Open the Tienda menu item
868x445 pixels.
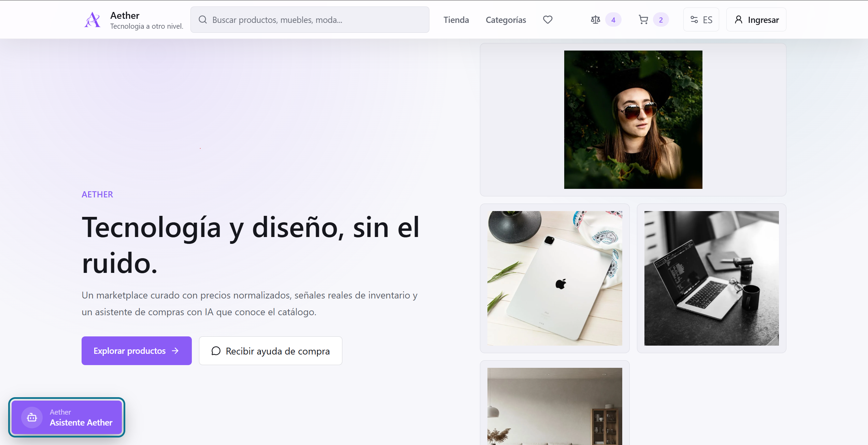[456, 20]
